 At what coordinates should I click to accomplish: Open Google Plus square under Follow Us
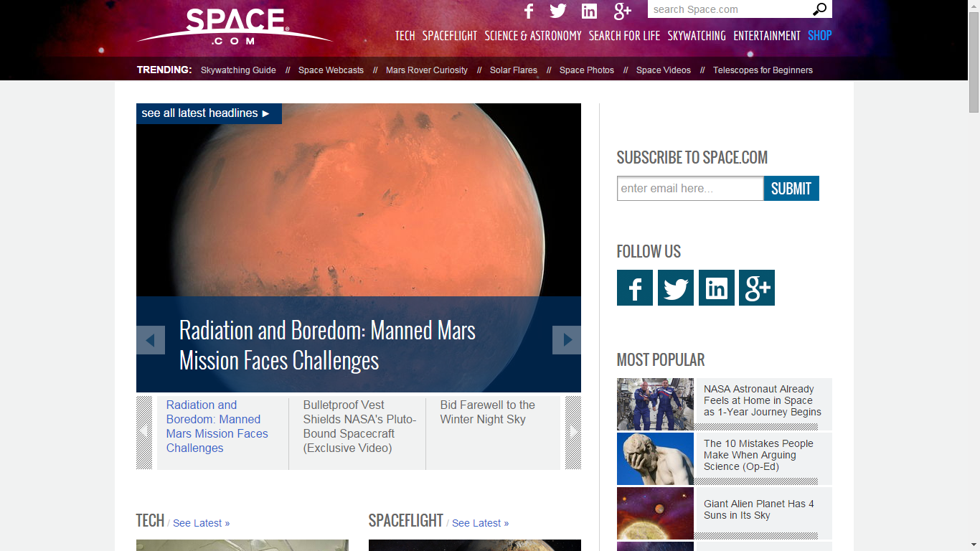(x=757, y=288)
